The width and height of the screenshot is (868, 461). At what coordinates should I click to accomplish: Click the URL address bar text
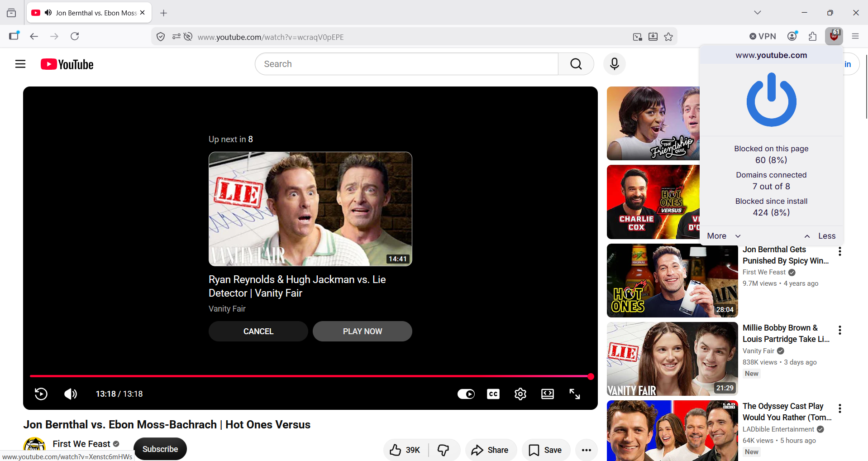tap(271, 37)
